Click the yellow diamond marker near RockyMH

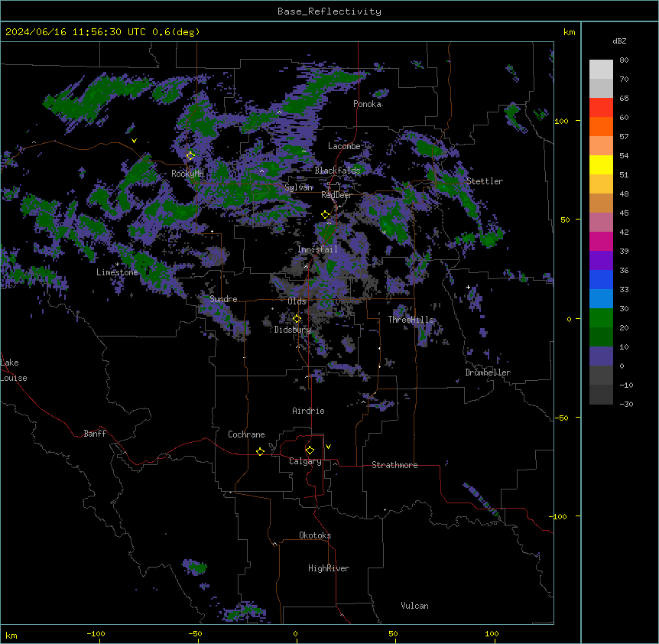click(190, 156)
